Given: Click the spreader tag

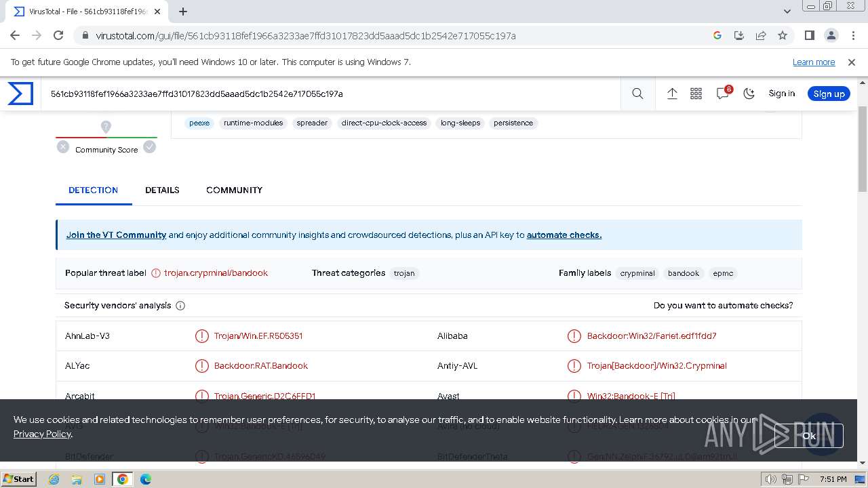Looking at the screenshot, I should [x=312, y=123].
